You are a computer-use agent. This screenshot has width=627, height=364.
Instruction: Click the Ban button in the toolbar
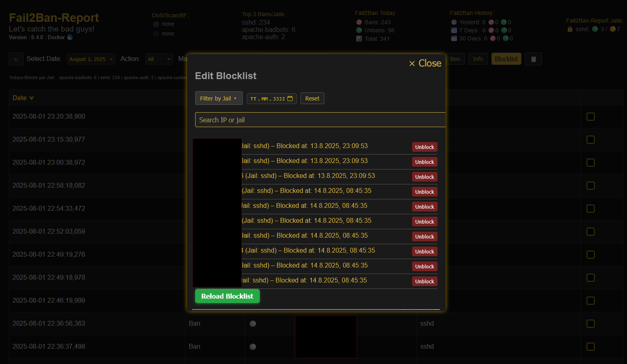tap(455, 59)
